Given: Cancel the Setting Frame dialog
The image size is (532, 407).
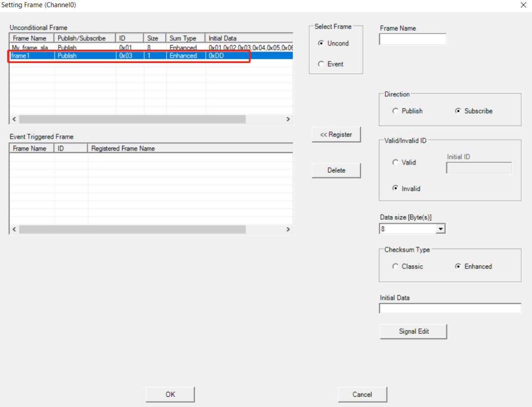Looking at the screenshot, I should (362, 394).
